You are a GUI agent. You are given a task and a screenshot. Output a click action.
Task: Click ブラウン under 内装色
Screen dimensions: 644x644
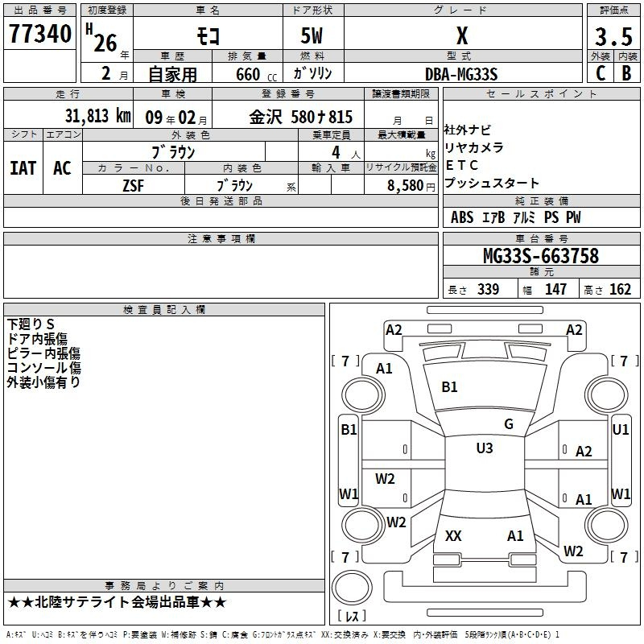tap(234, 185)
